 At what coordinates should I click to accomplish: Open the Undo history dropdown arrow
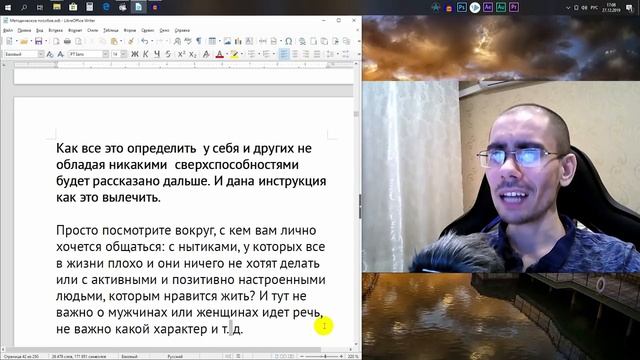point(151,41)
